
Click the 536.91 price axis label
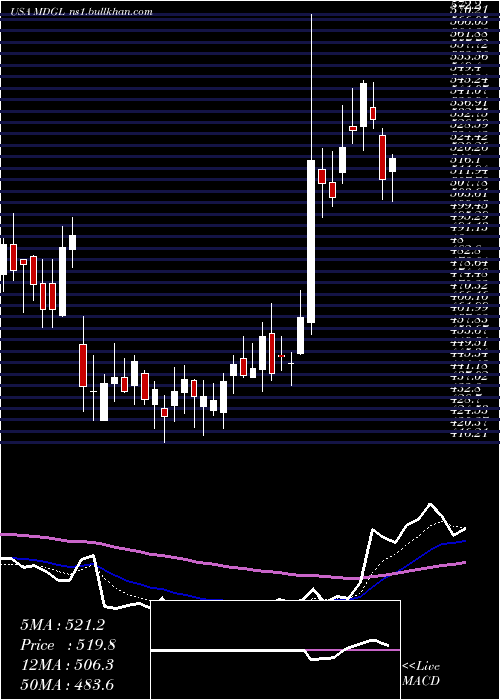tap(469, 102)
